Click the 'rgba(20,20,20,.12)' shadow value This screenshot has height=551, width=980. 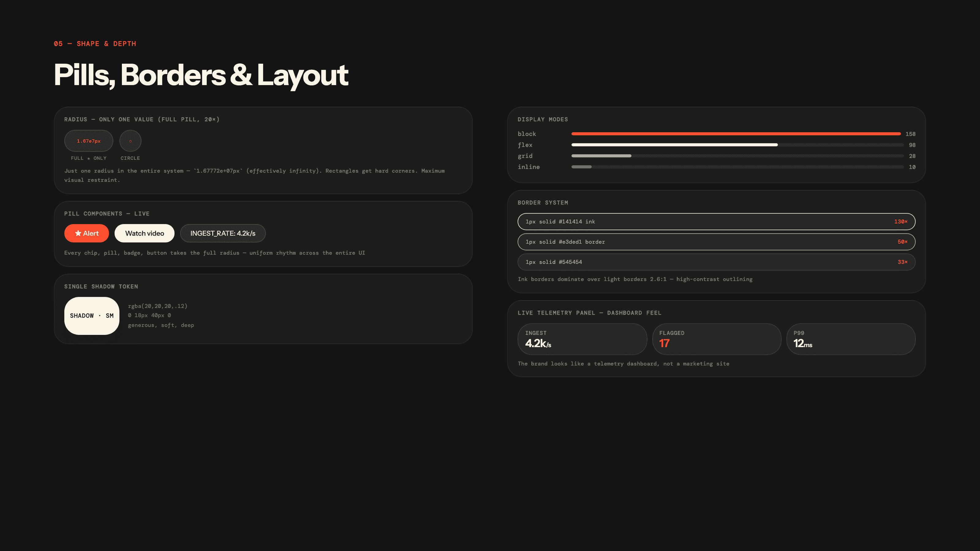pos(157,306)
